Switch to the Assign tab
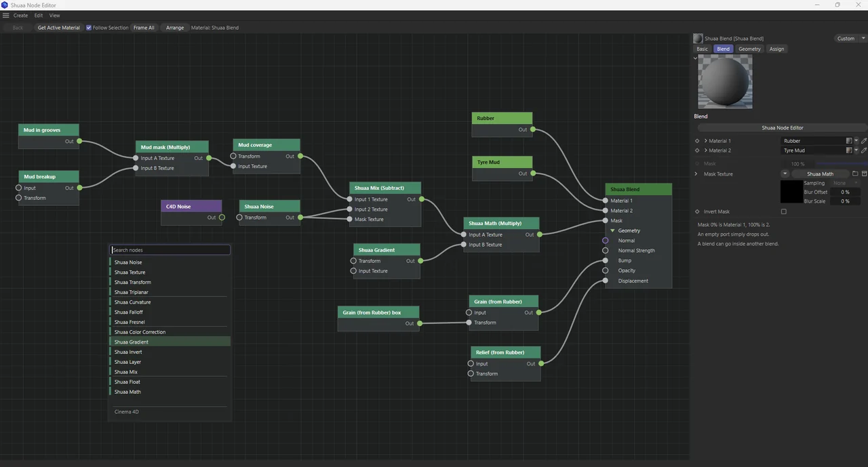 pos(777,49)
